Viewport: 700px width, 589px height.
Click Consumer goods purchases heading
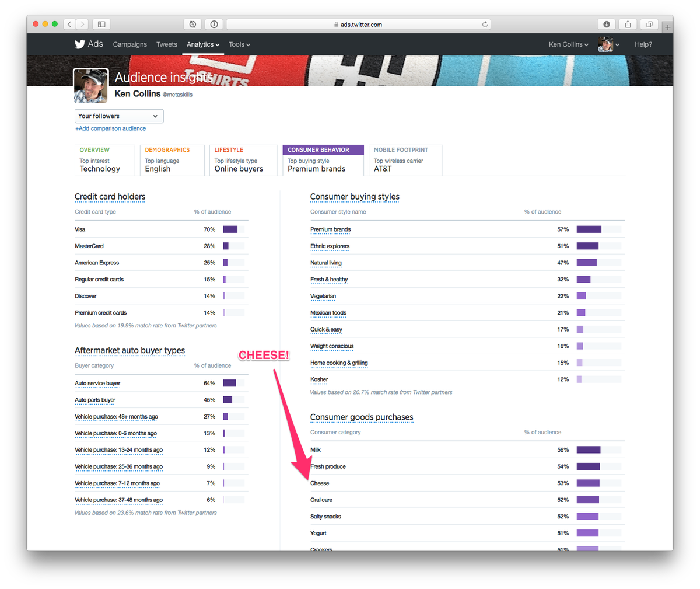click(362, 417)
